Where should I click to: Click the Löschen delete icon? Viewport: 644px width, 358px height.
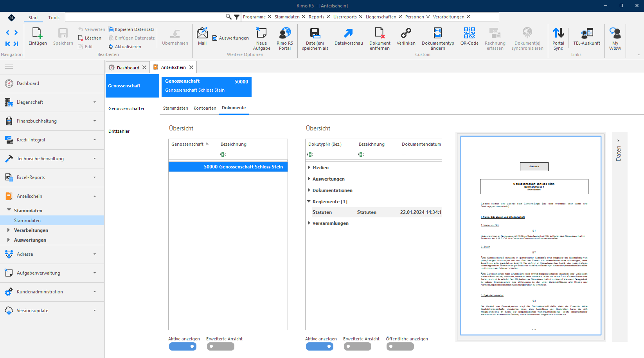point(81,38)
